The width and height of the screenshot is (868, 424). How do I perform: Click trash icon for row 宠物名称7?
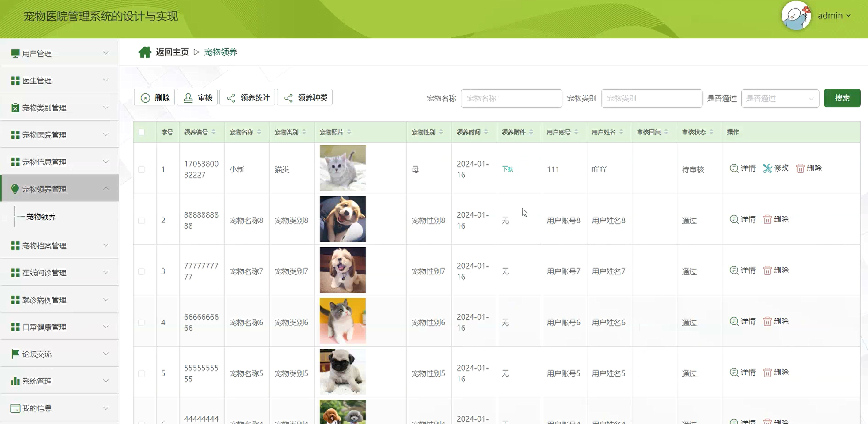767,270
